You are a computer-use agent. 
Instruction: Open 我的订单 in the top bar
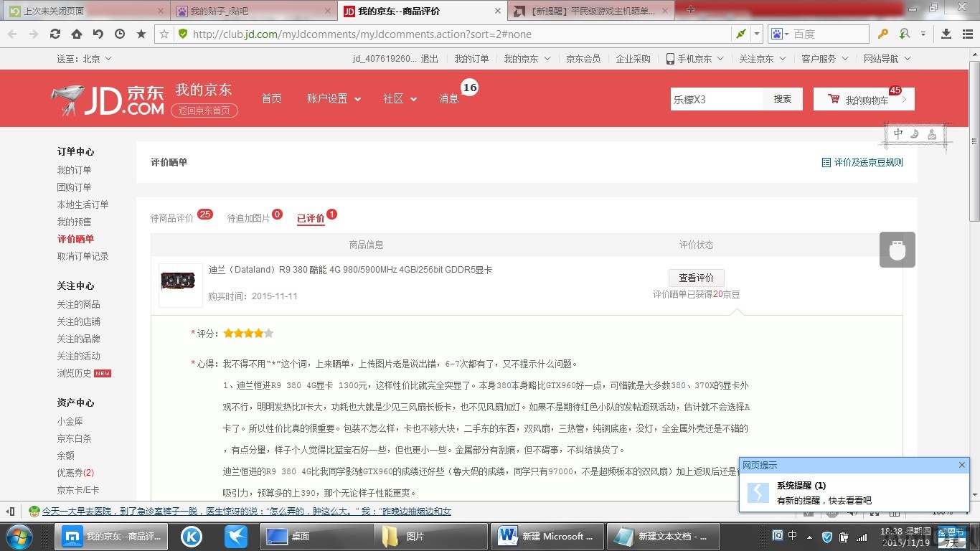click(x=471, y=59)
